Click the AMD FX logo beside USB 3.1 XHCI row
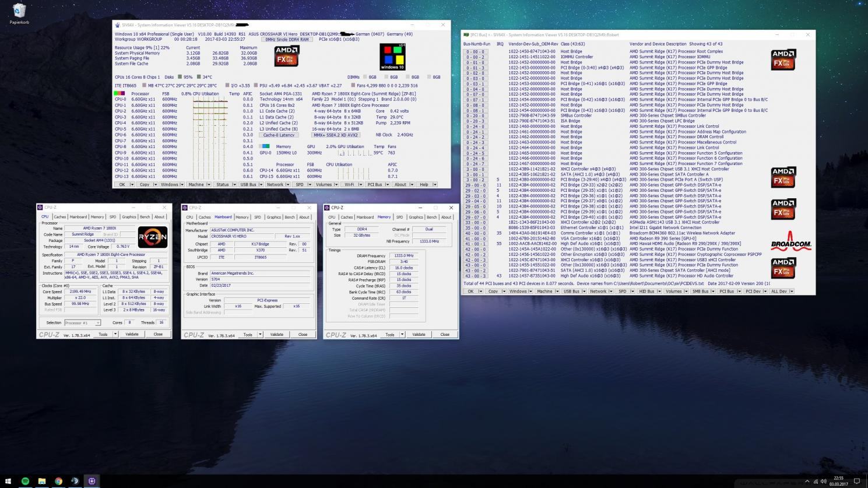The image size is (868, 488). (783, 177)
